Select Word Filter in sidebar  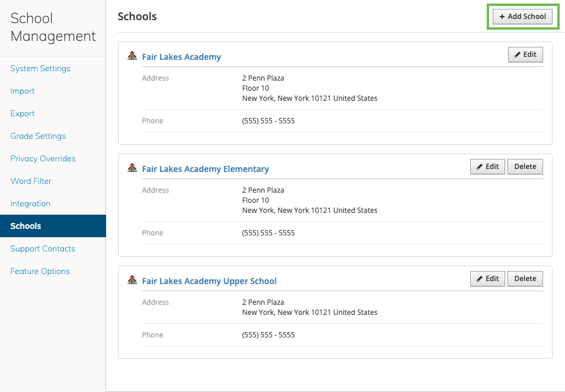31,181
